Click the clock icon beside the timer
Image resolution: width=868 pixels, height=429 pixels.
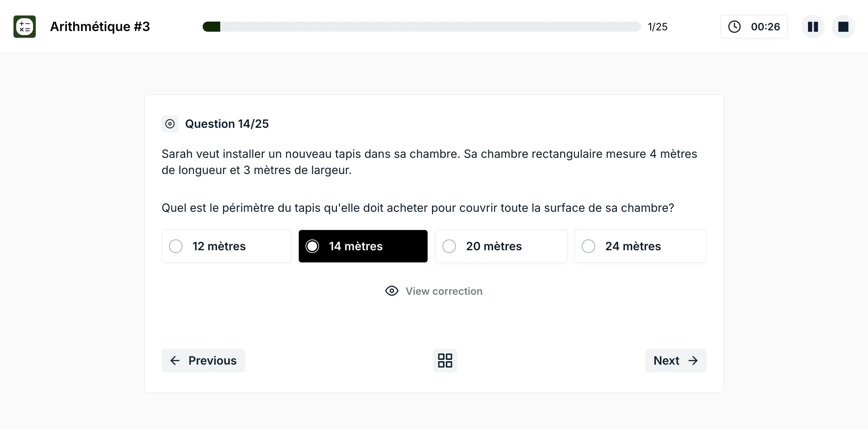click(734, 27)
